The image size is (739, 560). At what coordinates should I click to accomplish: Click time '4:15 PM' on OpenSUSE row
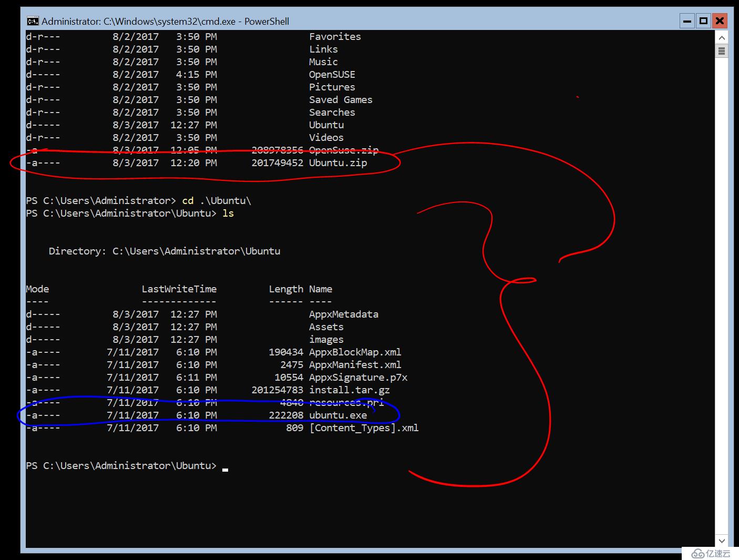coord(197,75)
